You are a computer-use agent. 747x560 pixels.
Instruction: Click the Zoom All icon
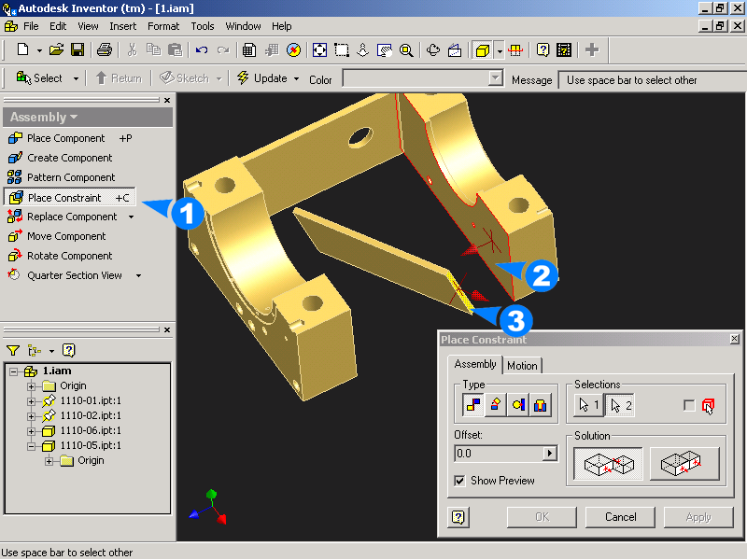point(319,50)
